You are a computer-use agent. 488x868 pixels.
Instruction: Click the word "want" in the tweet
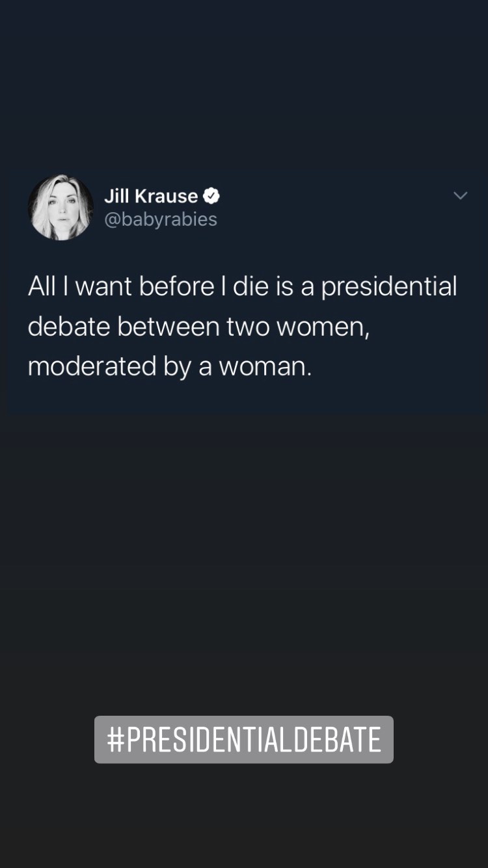tap(102, 286)
